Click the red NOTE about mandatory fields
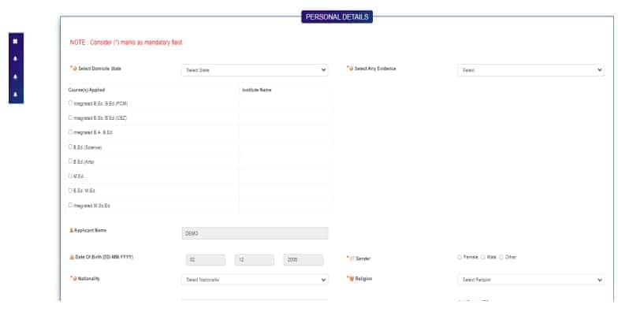This screenshot has width=644, height=312. pyautogui.click(x=126, y=43)
